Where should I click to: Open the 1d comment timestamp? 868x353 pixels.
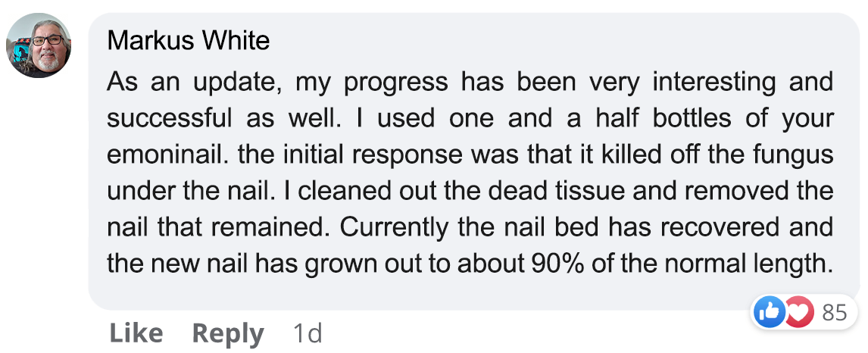coord(307,333)
